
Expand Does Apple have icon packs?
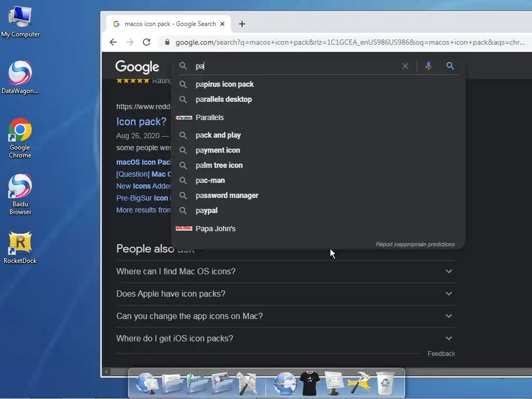click(x=285, y=294)
